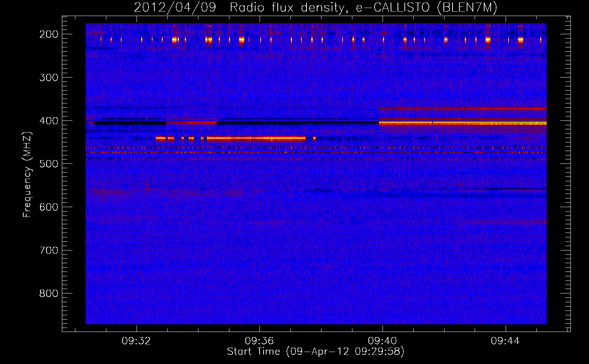Click the plot title "2012/04/09 Radio flux density, e-CALLISTO (BLEN7M)"
589x364 pixels.
(316, 7)
